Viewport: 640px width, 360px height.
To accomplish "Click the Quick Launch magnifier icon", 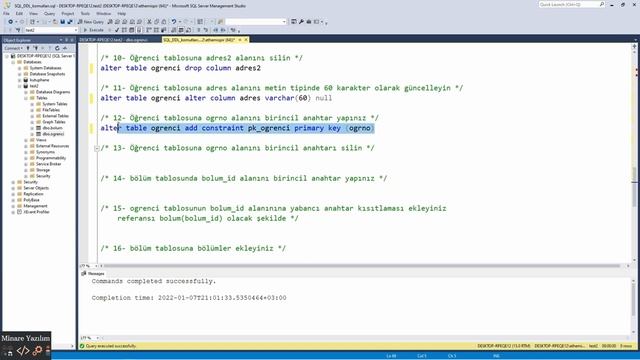I will click(x=602, y=4).
